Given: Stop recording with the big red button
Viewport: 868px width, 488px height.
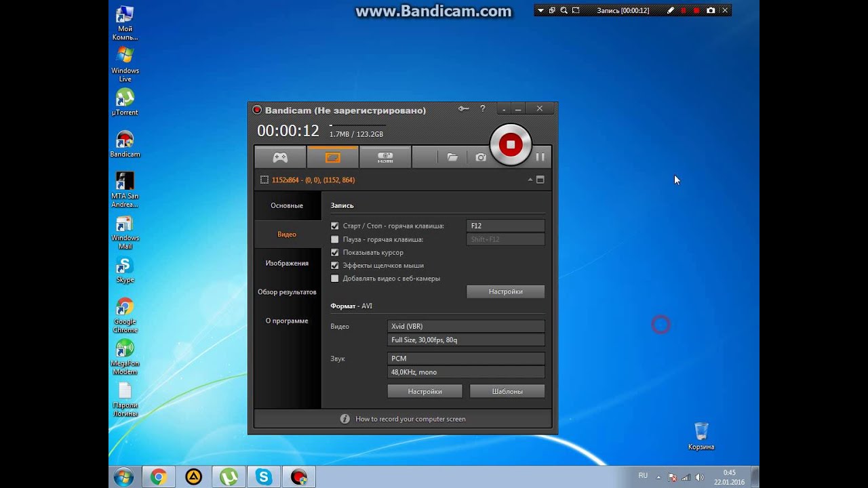Looking at the screenshot, I should click(x=511, y=144).
